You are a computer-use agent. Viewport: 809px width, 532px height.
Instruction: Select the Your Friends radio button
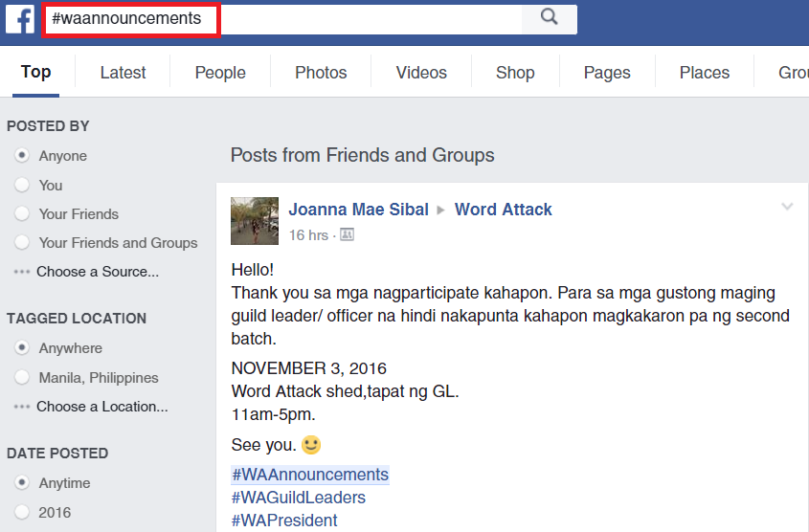[x=22, y=213]
